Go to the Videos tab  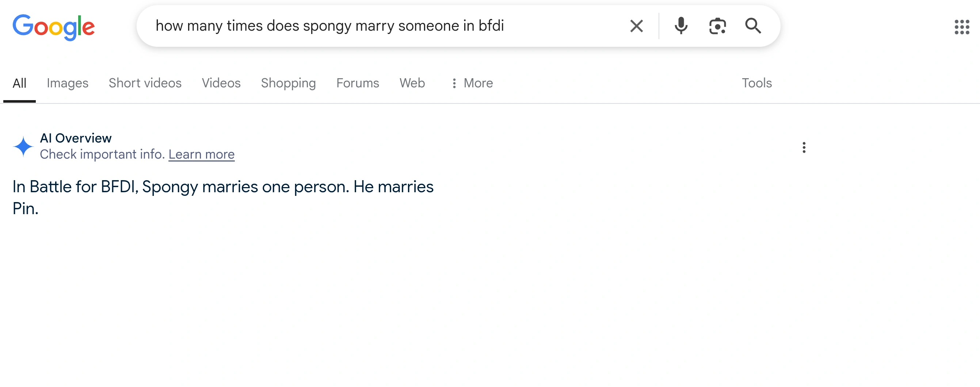(221, 83)
